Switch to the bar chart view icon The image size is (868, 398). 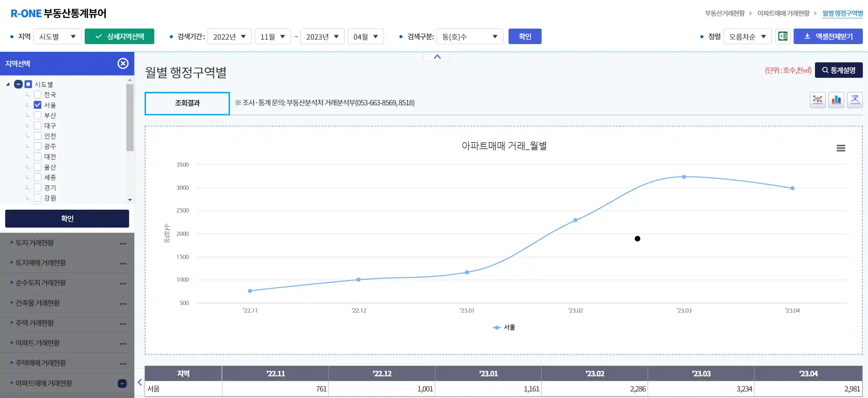point(836,100)
